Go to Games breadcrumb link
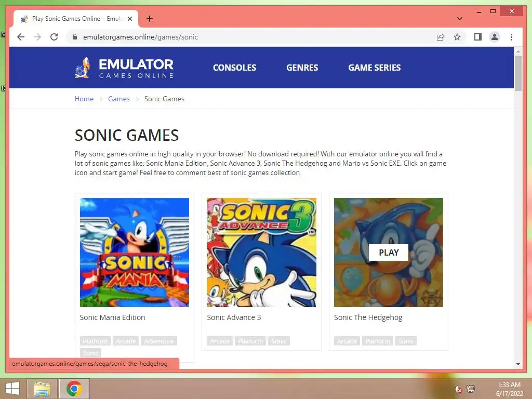 [x=119, y=99]
